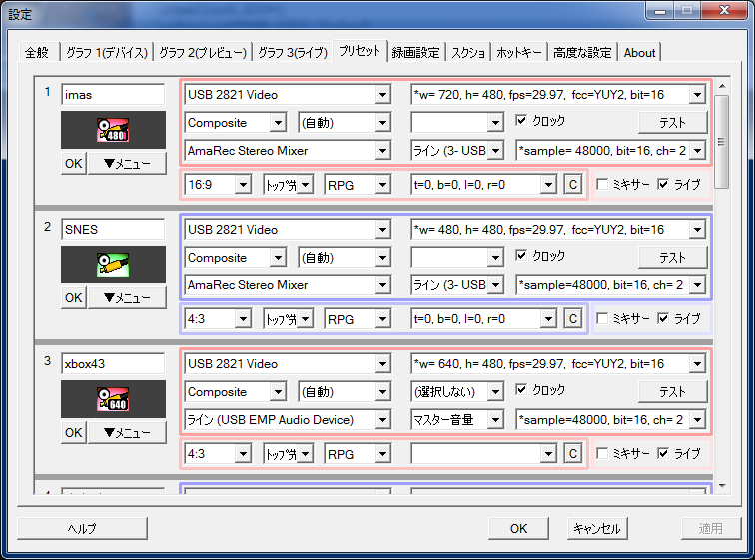Screen dimensions: 755x560
Task: Open the ライン (3- USB dropdown in preset 1
Action: 457,150
